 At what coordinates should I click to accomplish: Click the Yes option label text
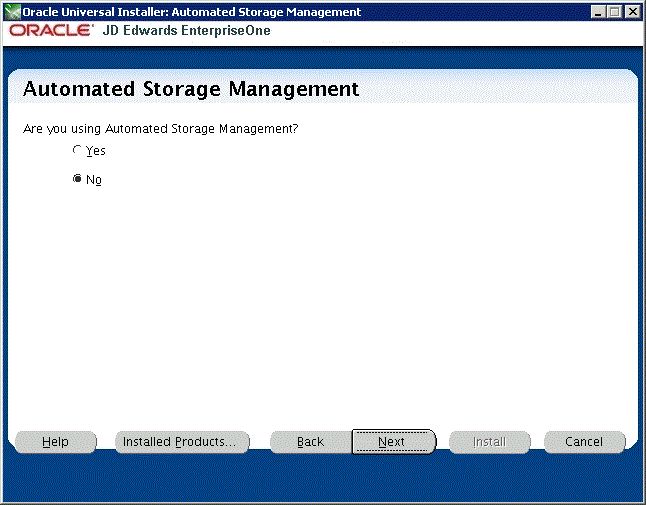(x=96, y=151)
